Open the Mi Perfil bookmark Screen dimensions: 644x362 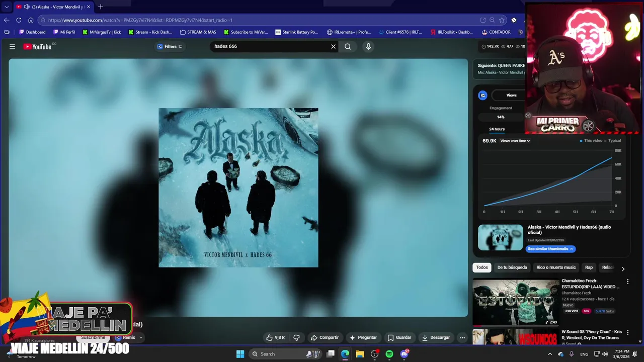point(64,32)
